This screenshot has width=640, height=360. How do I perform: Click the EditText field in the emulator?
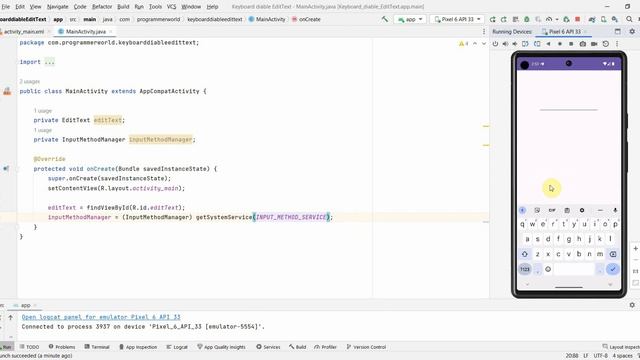[x=569, y=105]
